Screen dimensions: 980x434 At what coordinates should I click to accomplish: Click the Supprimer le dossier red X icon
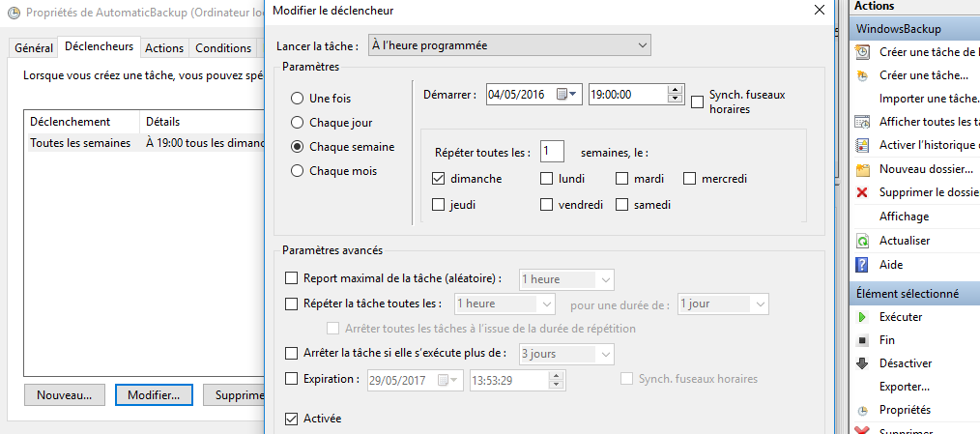pyautogui.click(x=862, y=192)
